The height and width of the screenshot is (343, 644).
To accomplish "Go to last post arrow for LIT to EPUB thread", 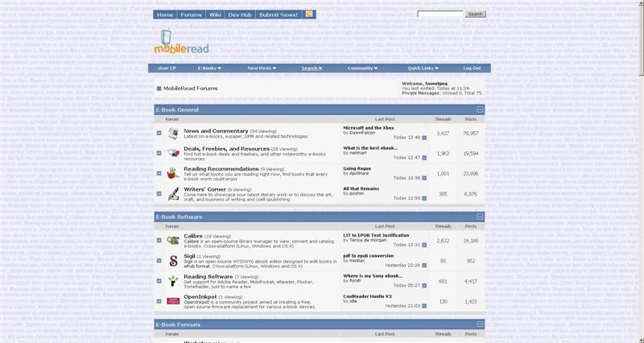I will point(424,245).
